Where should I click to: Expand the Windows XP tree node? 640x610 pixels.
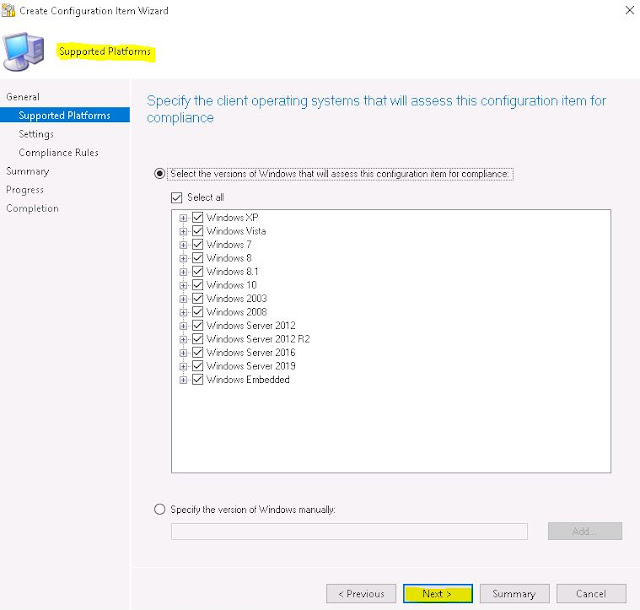tap(183, 218)
